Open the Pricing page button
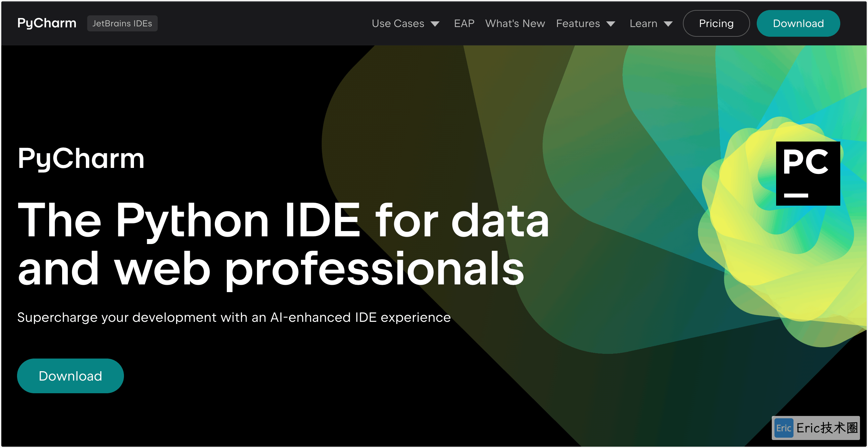This screenshot has height=448, width=868. click(716, 23)
